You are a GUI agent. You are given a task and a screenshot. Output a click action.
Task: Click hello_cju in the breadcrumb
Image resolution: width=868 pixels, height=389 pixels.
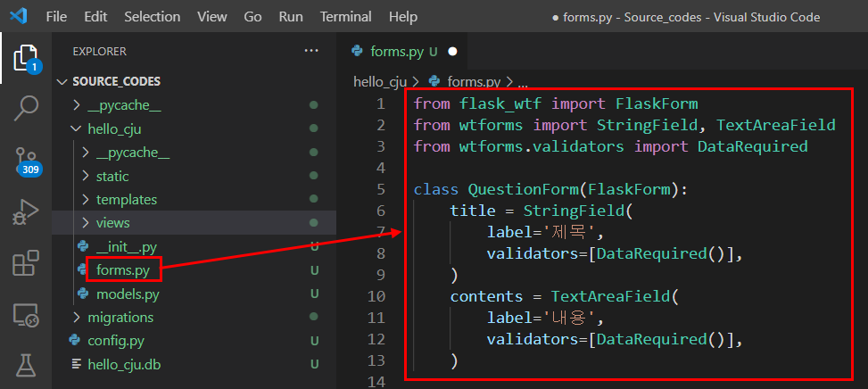click(x=380, y=82)
